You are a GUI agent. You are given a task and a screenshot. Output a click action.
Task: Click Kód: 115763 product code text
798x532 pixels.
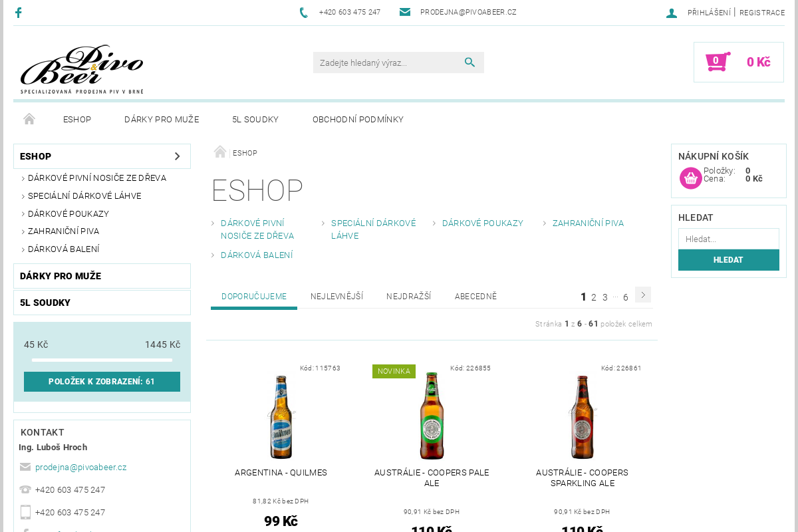(x=320, y=368)
